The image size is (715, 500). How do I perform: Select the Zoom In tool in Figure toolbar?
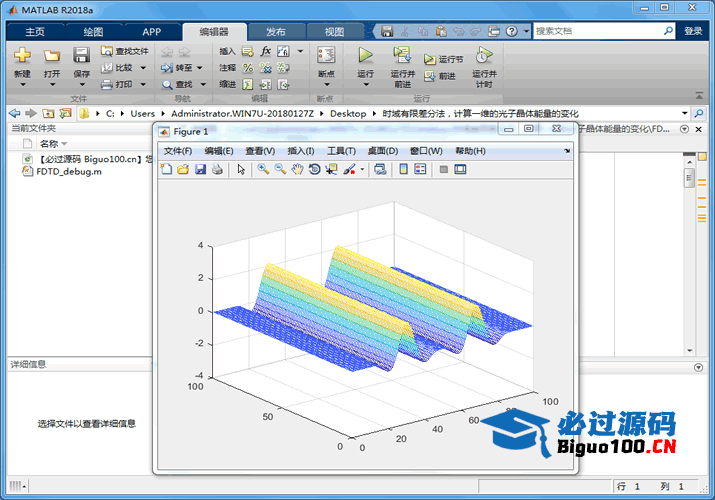[263, 170]
